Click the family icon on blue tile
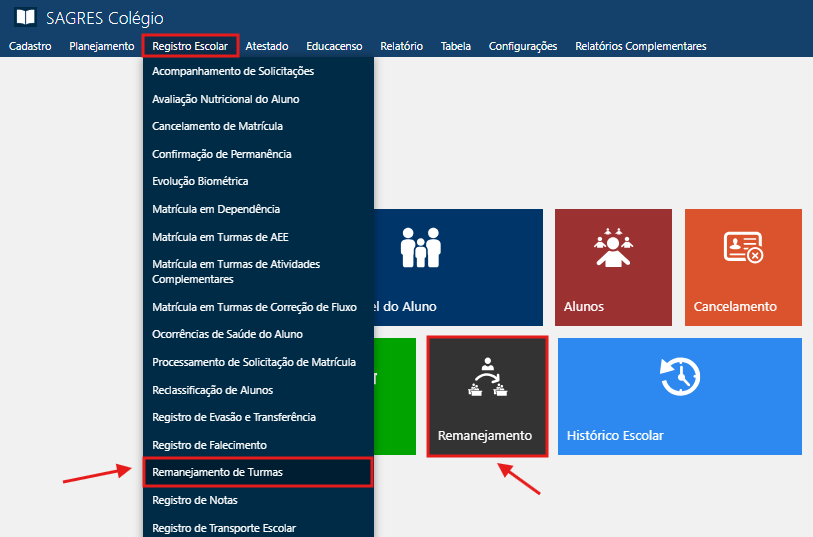813x537 pixels. pos(420,247)
